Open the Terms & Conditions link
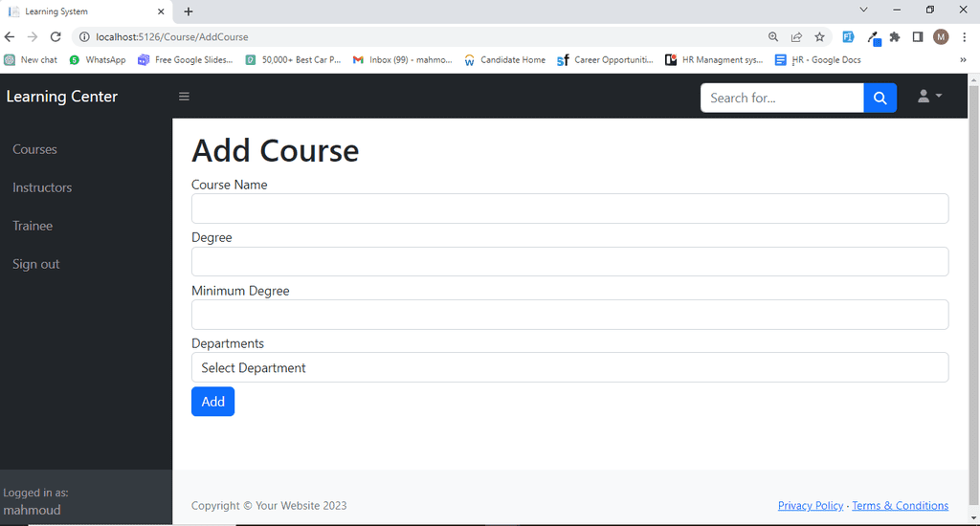Viewport: 980px width, 526px height. coord(900,505)
